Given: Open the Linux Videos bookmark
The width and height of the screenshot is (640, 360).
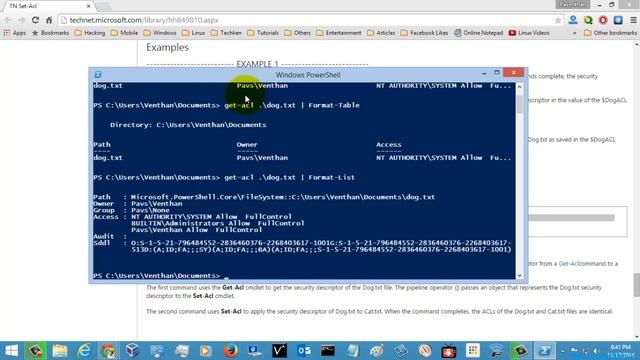Looking at the screenshot, I should click(x=529, y=33).
